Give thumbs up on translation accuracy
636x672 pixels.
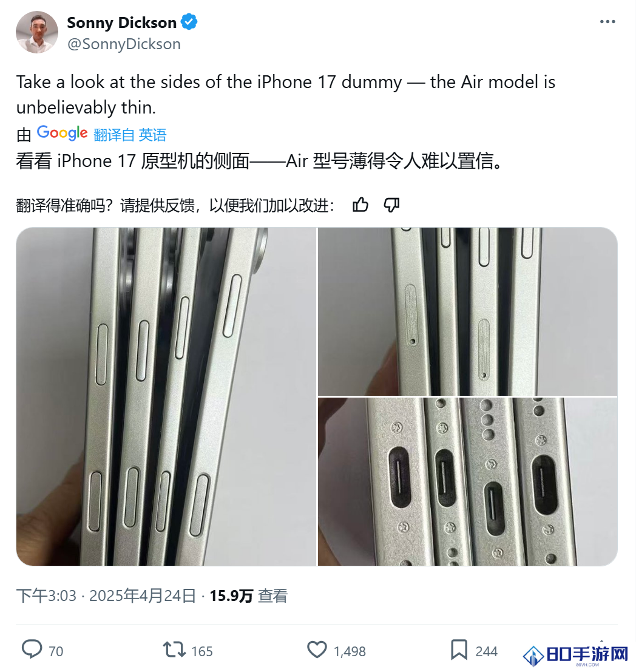(360, 205)
